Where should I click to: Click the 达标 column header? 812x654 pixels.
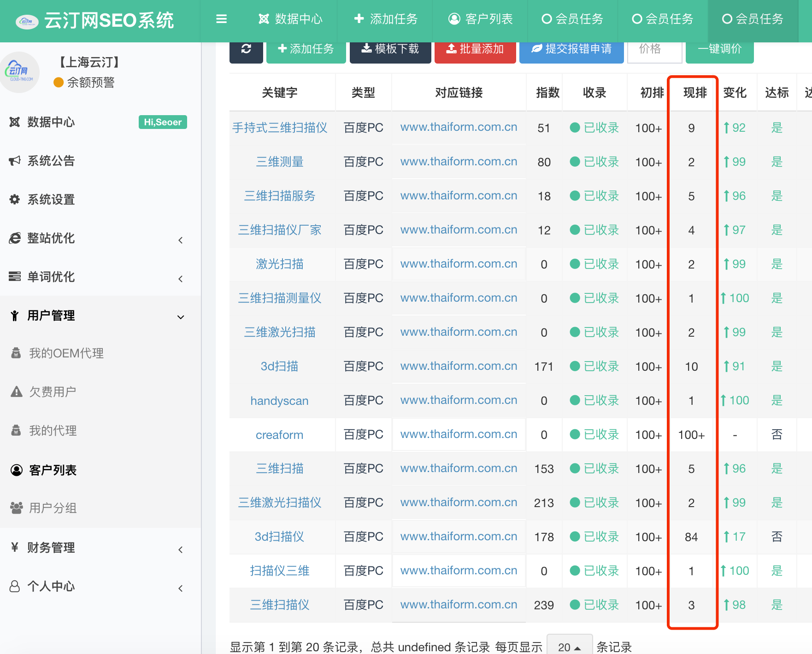777,93
